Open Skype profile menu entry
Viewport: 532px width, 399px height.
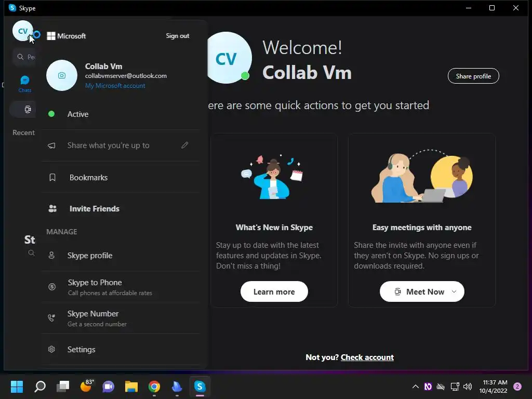[x=121, y=255]
